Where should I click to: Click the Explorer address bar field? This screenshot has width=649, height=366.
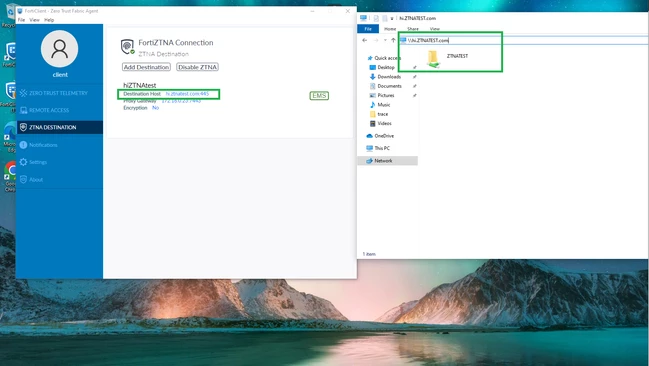pos(524,40)
